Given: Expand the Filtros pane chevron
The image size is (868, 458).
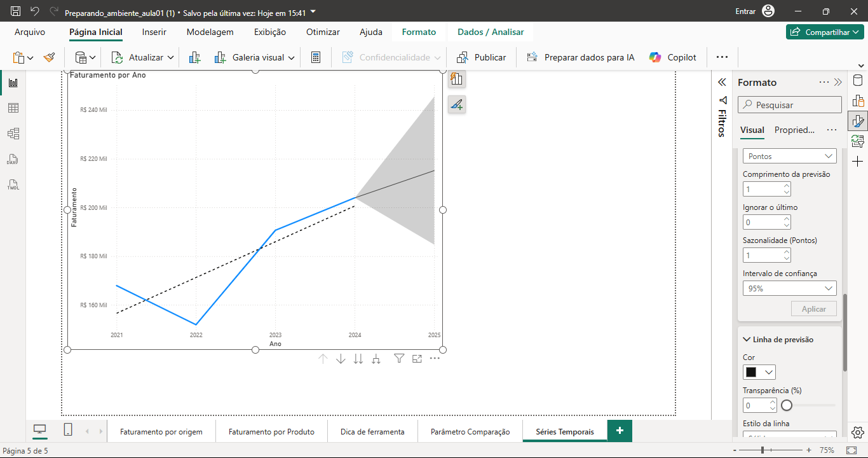Looking at the screenshot, I should (722, 82).
